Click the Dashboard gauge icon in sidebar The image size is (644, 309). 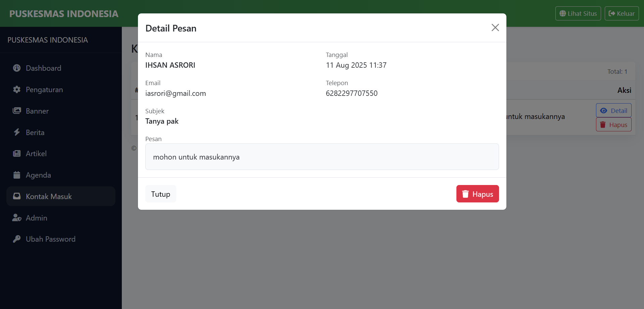[x=17, y=68]
